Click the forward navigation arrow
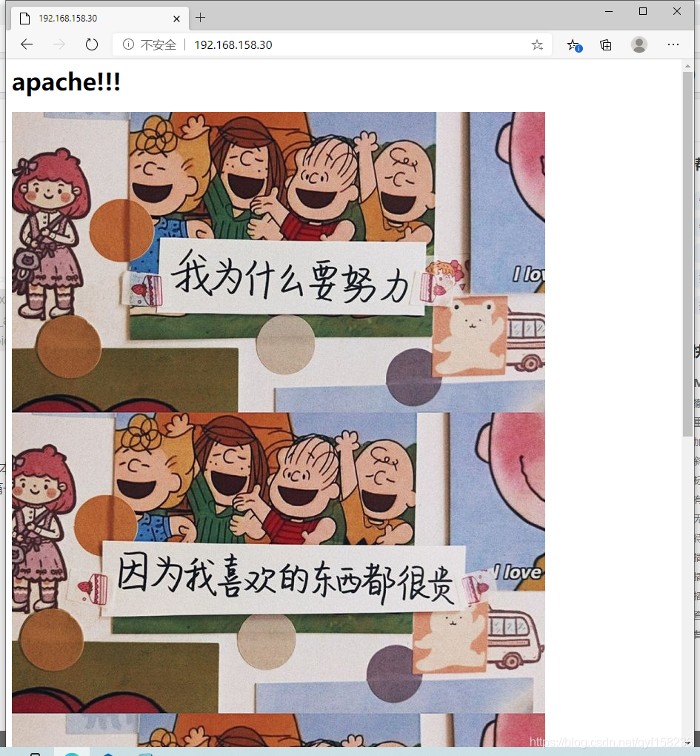The image size is (700, 756). (x=59, y=44)
